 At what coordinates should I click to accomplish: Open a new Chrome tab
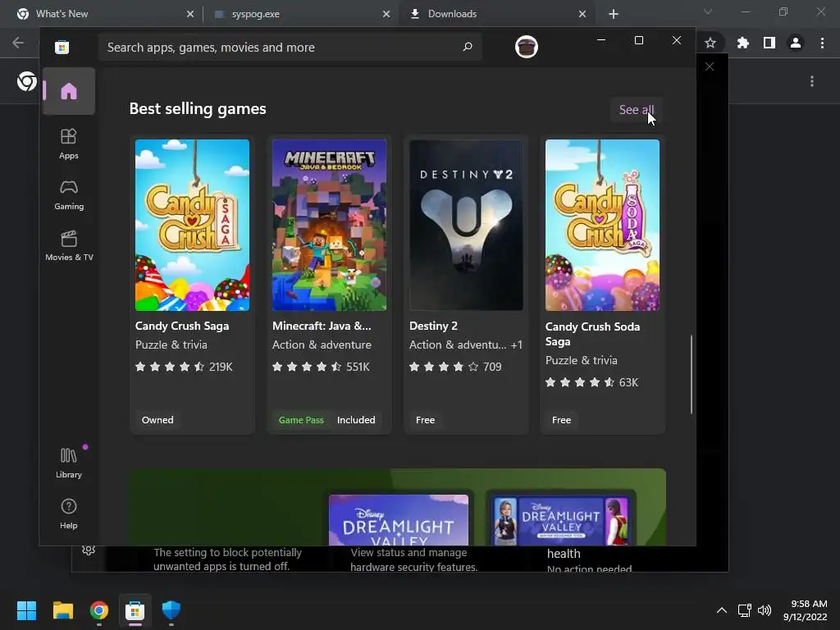[x=614, y=15]
